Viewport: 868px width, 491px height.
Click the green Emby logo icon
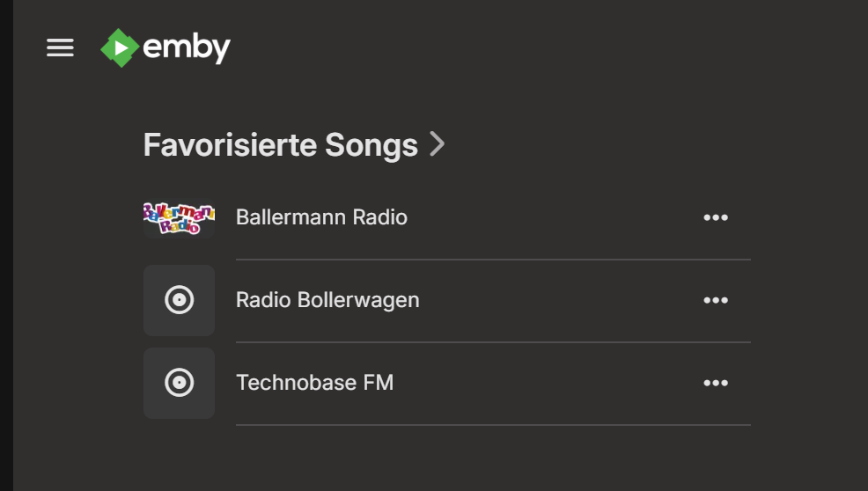(119, 48)
